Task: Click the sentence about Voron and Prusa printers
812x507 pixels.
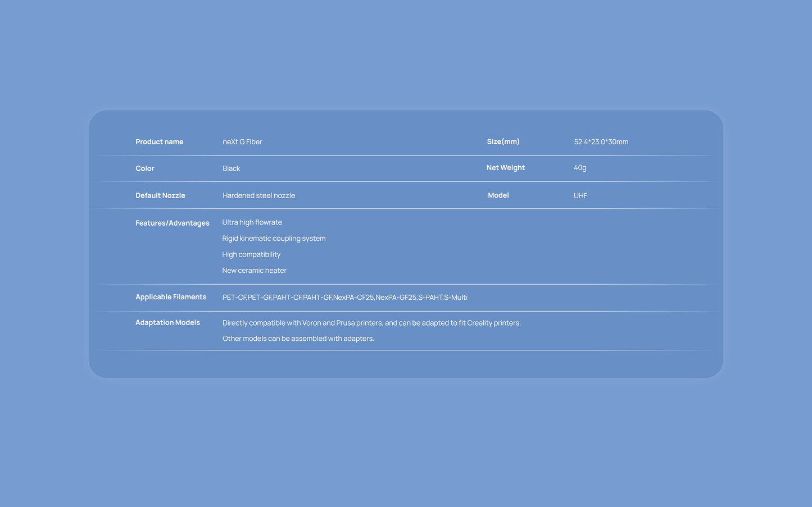Action: 371,323
